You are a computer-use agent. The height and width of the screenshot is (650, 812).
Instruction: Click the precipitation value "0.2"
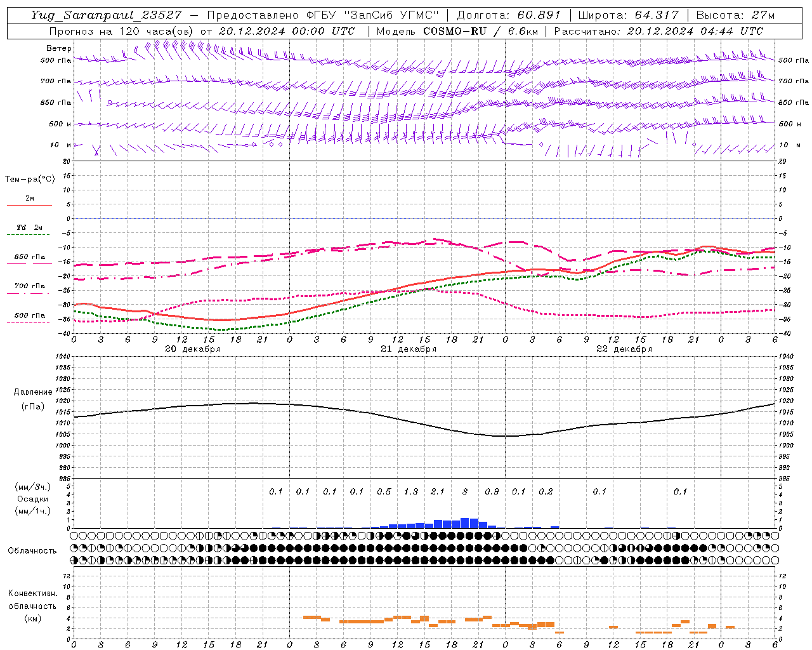coord(546,491)
